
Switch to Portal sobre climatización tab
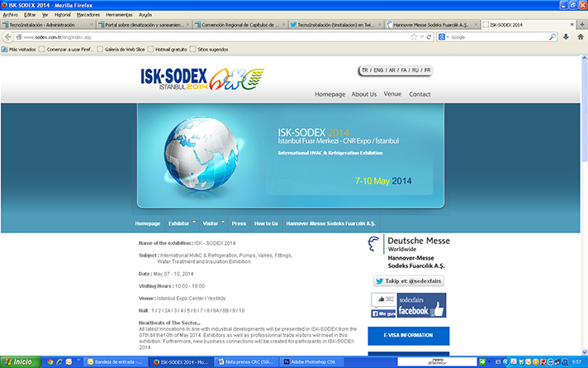144,25
